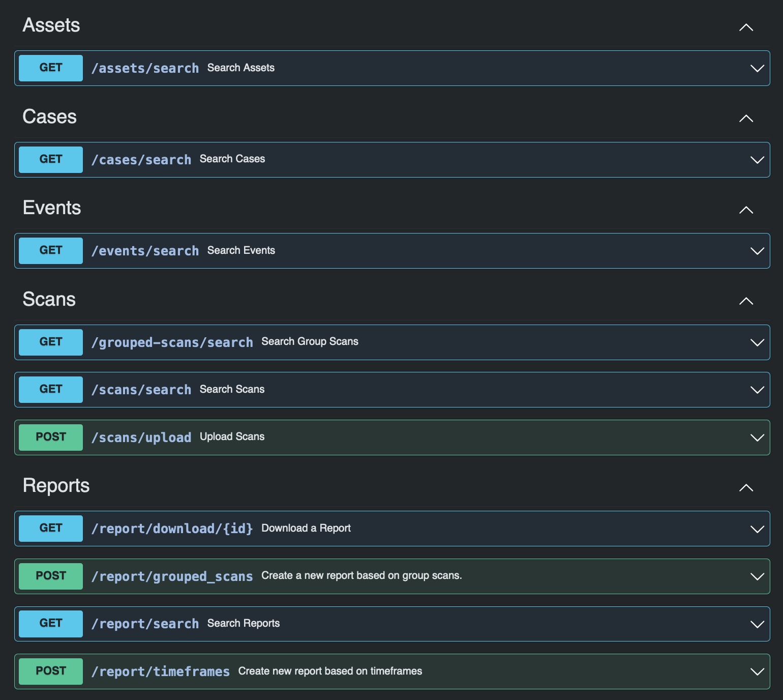This screenshot has width=783, height=700.
Task: Click the Reports section heading
Action: [x=56, y=485]
